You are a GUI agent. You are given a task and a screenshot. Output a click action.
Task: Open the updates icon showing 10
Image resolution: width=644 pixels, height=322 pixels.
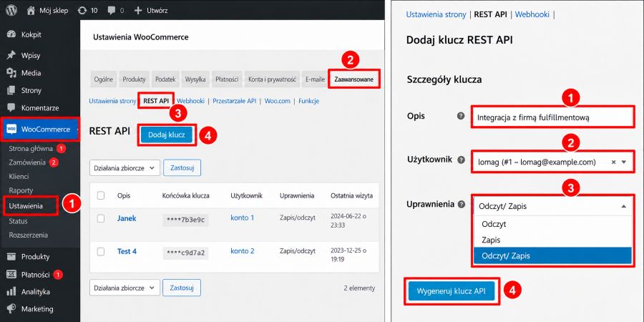pos(82,10)
